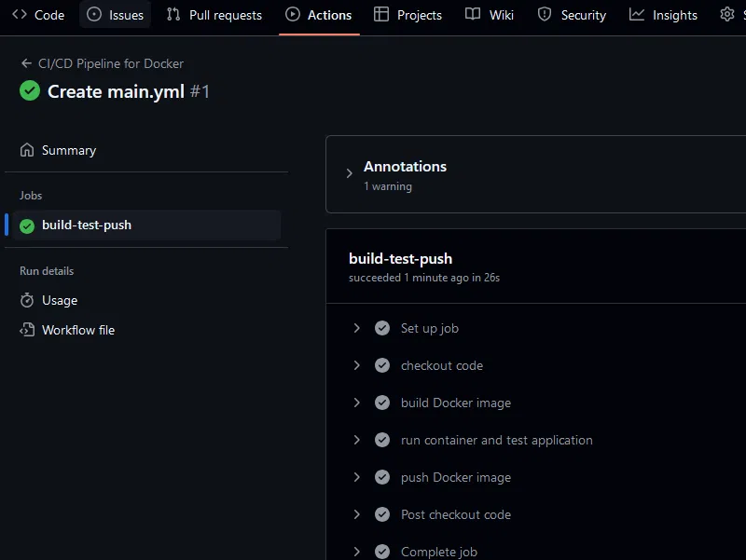Click the back arrow beside CI/CD Pipeline
746x560 pixels.
(x=26, y=63)
